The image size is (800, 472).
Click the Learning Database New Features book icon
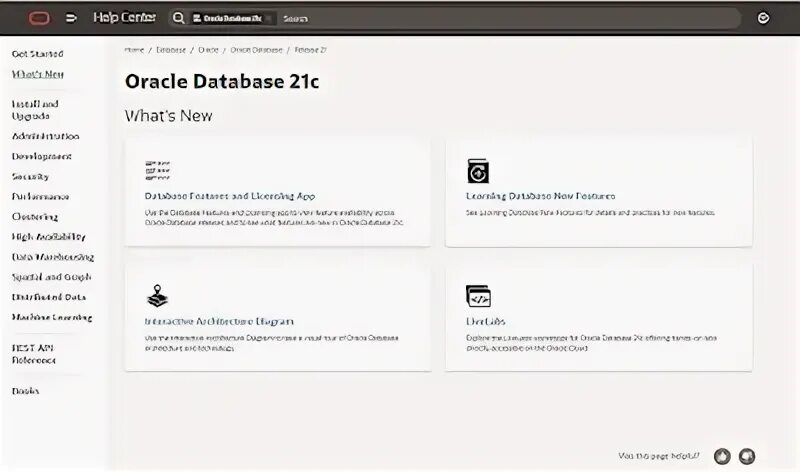point(478,171)
